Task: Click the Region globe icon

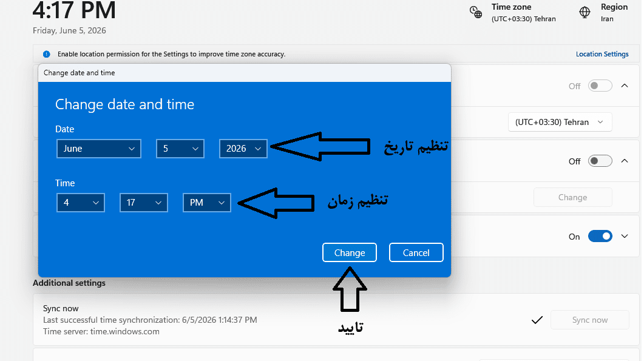Action: coord(585,12)
